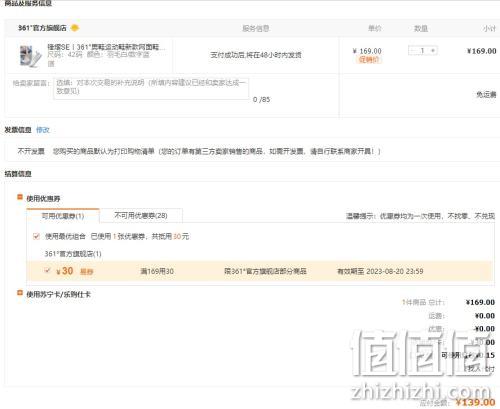Screen dimensions: 500x409
Task: Select the 361°官方旗舰店(1) coupon group label
Action: tap(73, 254)
